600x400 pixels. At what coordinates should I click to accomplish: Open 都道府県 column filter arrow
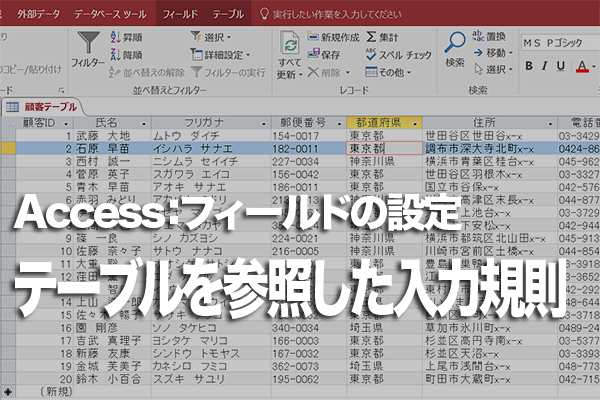[x=415, y=124]
